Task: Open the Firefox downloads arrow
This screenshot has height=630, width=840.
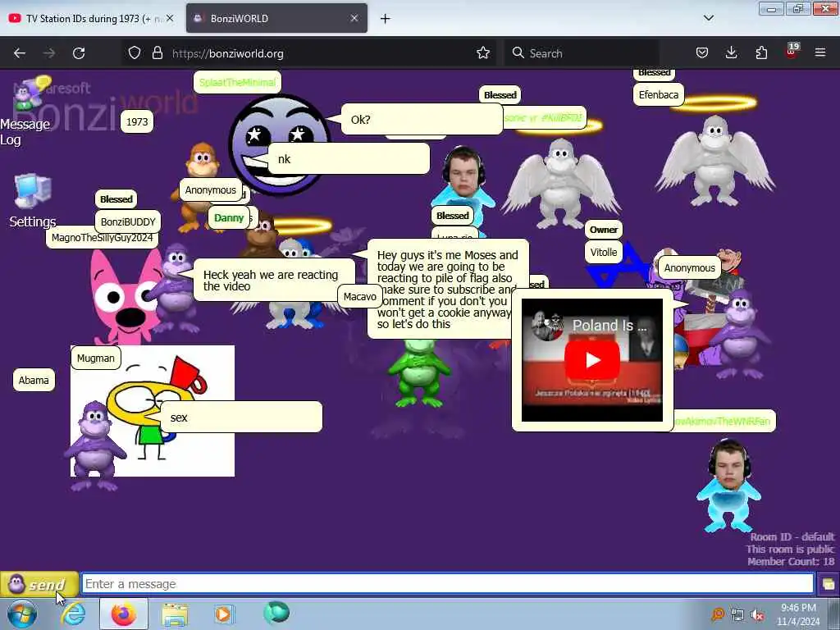Action: point(731,53)
